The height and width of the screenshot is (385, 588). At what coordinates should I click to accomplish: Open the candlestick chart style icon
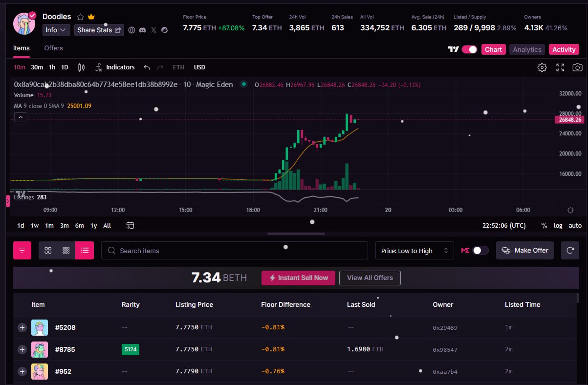(81, 67)
